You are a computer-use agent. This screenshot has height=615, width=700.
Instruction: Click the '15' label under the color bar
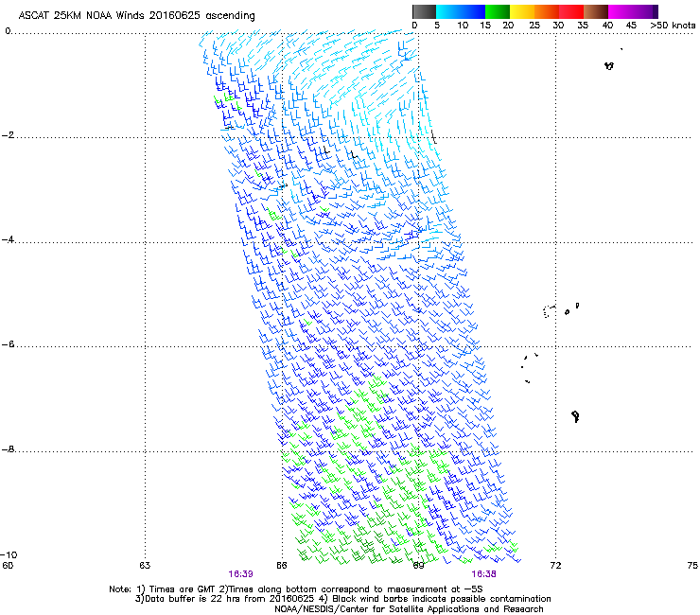click(x=485, y=26)
